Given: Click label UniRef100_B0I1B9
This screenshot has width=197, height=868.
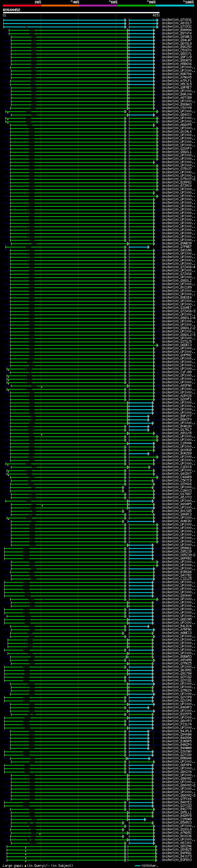Looking at the screenshot, I should coord(177,287).
